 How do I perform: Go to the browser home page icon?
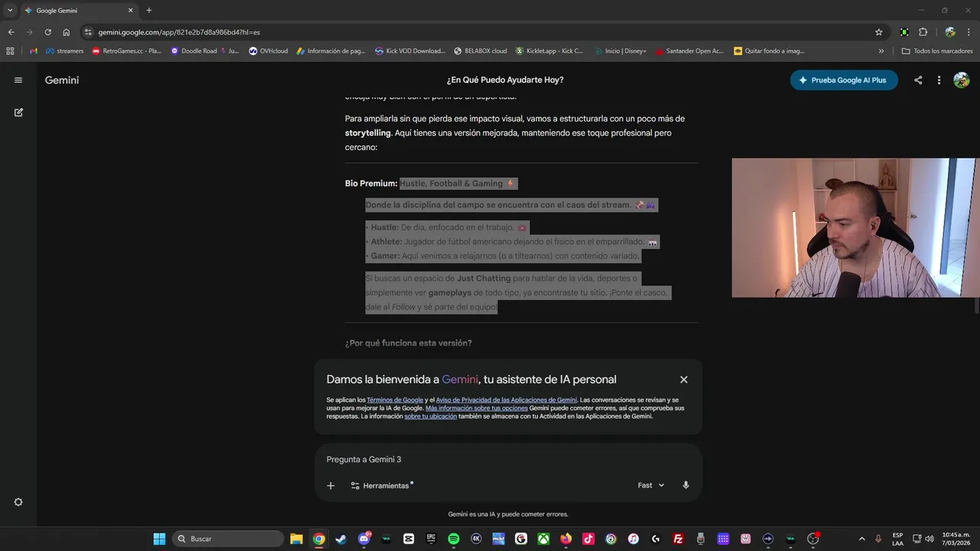[x=67, y=32]
